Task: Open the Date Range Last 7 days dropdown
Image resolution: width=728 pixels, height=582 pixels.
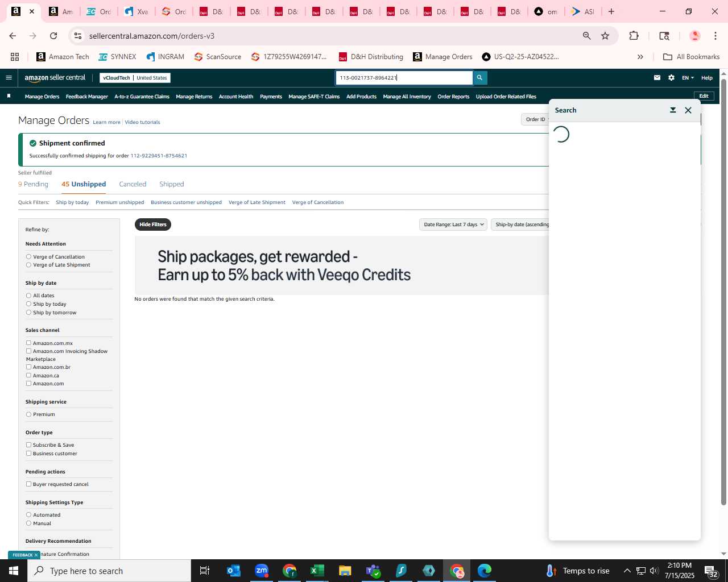Action: [x=453, y=225]
